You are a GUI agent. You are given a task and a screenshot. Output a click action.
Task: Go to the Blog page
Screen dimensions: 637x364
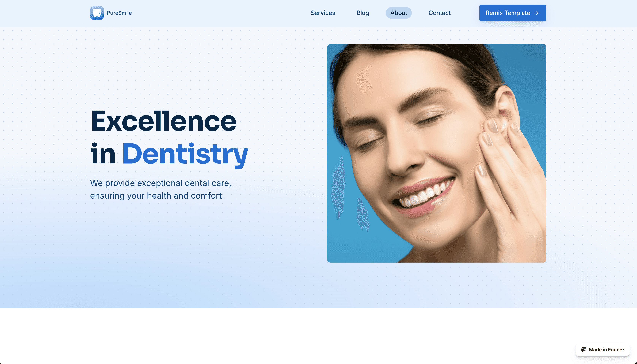(363, 13)
